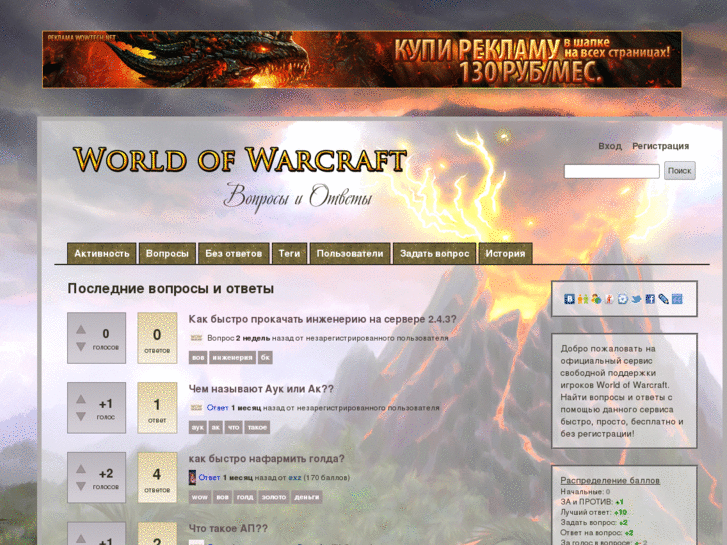
Task: Select 'вов' tag under engineering question
Action: click(x=198, y=358)
